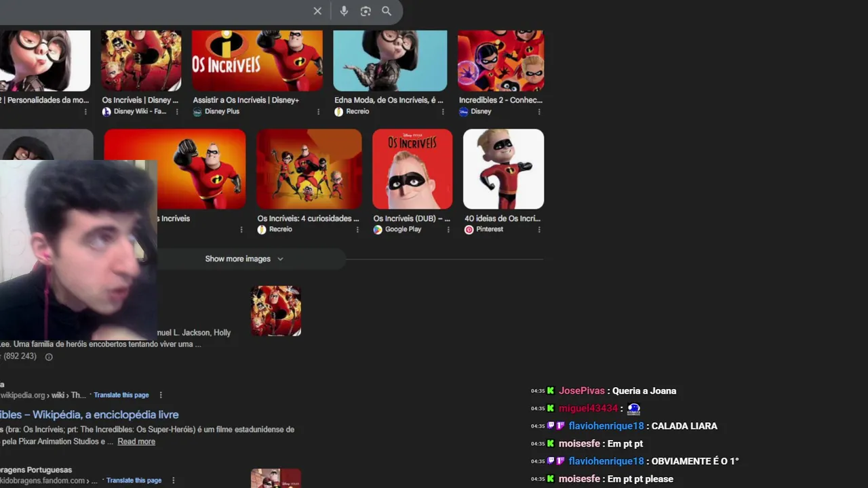Image resolution: width=868 pixels, height=488 pixels.
Task: Click the chat message Queria a Joana
Action: pos(644,391)
